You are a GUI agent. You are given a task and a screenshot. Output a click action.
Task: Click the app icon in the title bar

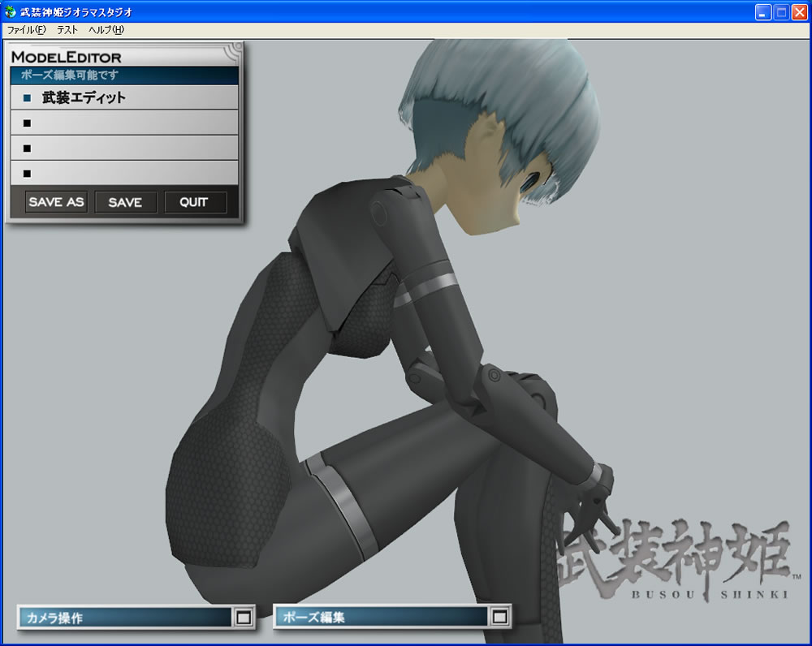tap(10, 12)
